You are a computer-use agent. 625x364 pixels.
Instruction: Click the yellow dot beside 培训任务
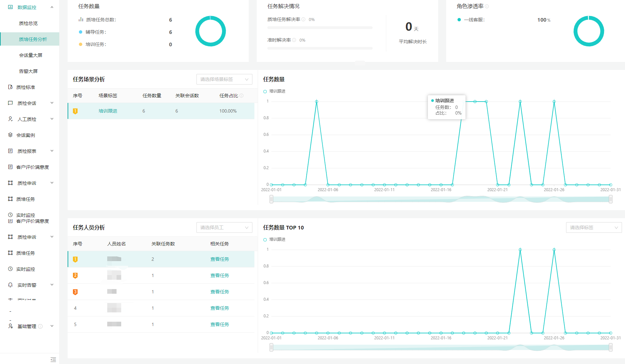pos(81,44)
